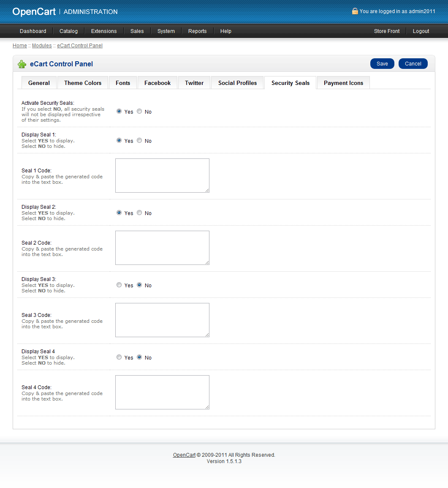Screen dimensions: 448x488
Task: Select Yes for Display Seal 2
Action: pyautogui.click(x=119, y=213)
